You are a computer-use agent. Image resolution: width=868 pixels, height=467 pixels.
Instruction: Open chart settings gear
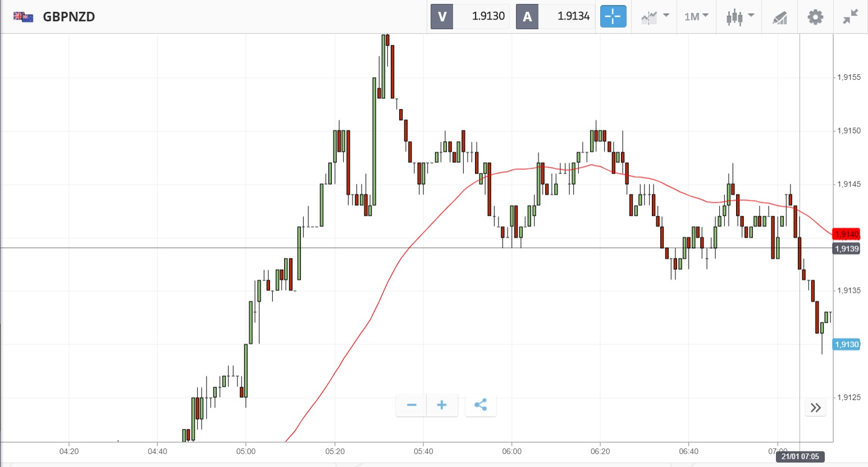pyautogui.click(x=815, y=16)
